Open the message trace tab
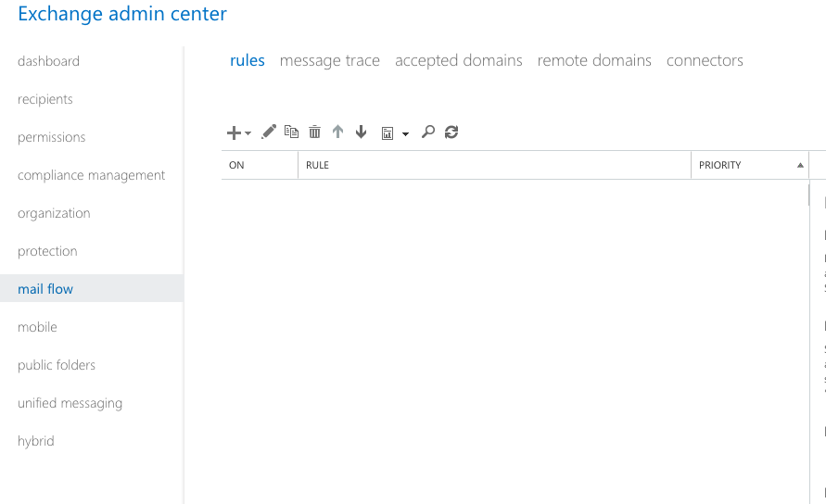 coord(330,60)
